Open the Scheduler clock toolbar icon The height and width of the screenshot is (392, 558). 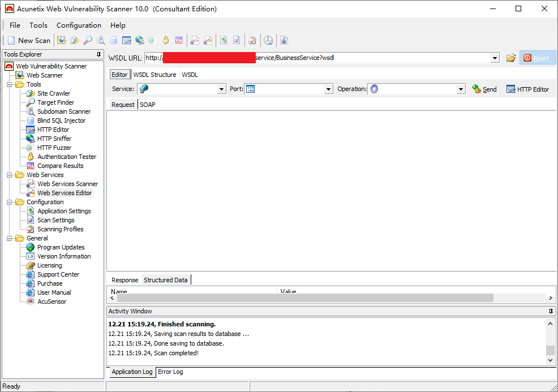(x=268, y=40)
